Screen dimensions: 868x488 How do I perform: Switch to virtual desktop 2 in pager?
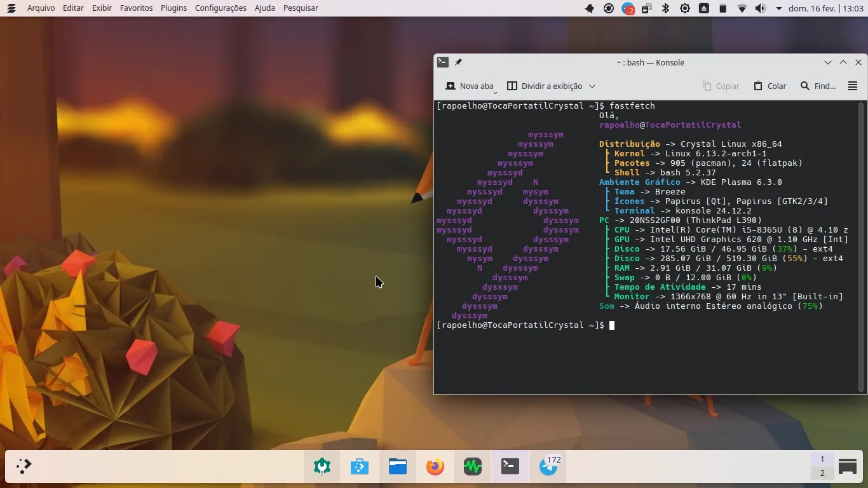pos(822,473)
